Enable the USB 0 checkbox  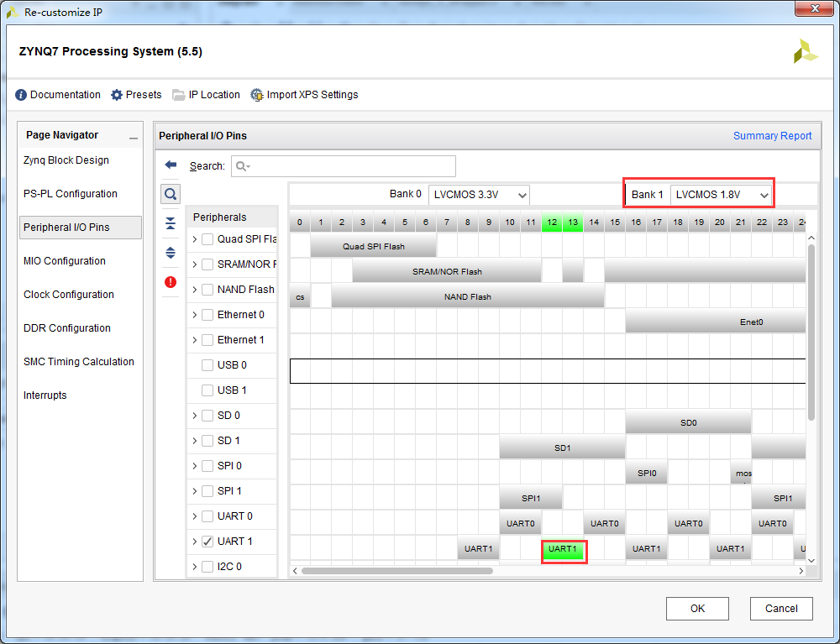tap(207, 365)
